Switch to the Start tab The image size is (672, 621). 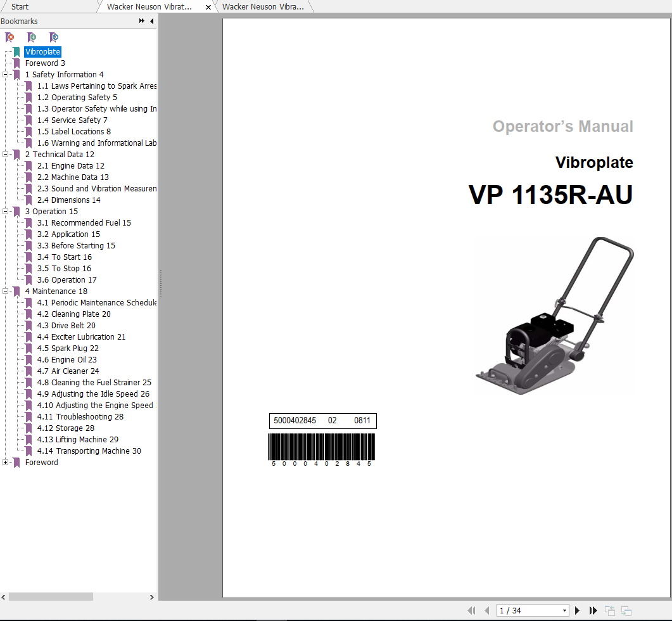pos(20,6)
